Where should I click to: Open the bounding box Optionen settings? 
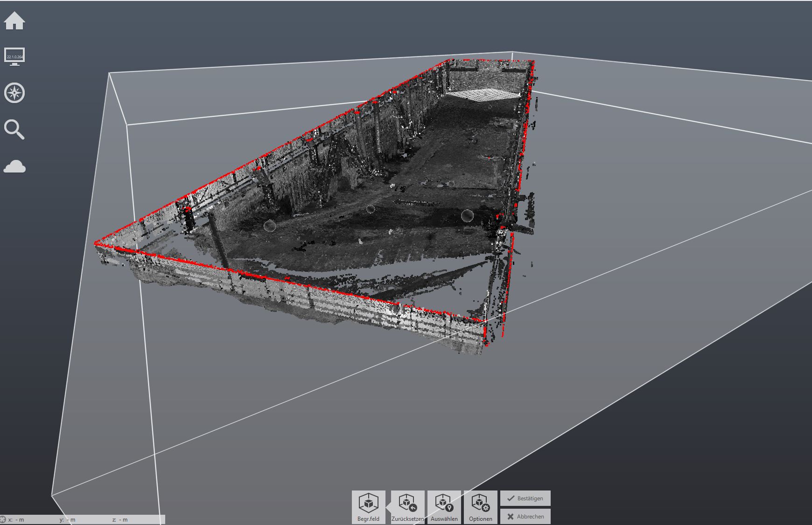pyautogui.click(x=480, y=507)
